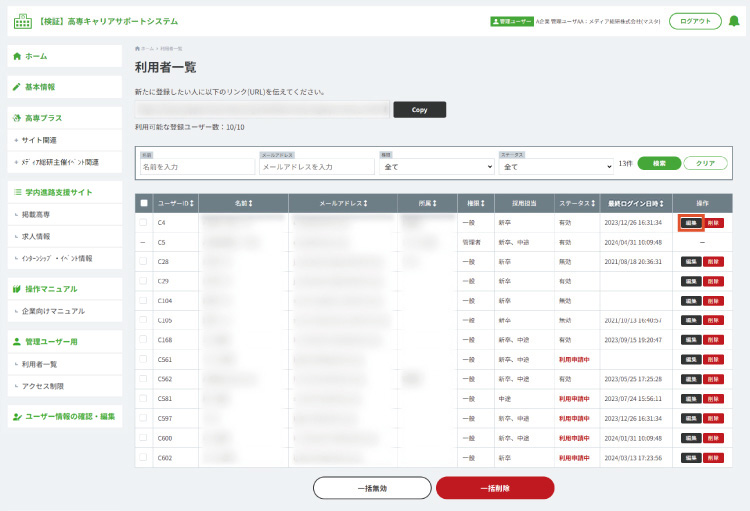Click the red 一括削除 button
750x511 pixels.
pos(495,488)
